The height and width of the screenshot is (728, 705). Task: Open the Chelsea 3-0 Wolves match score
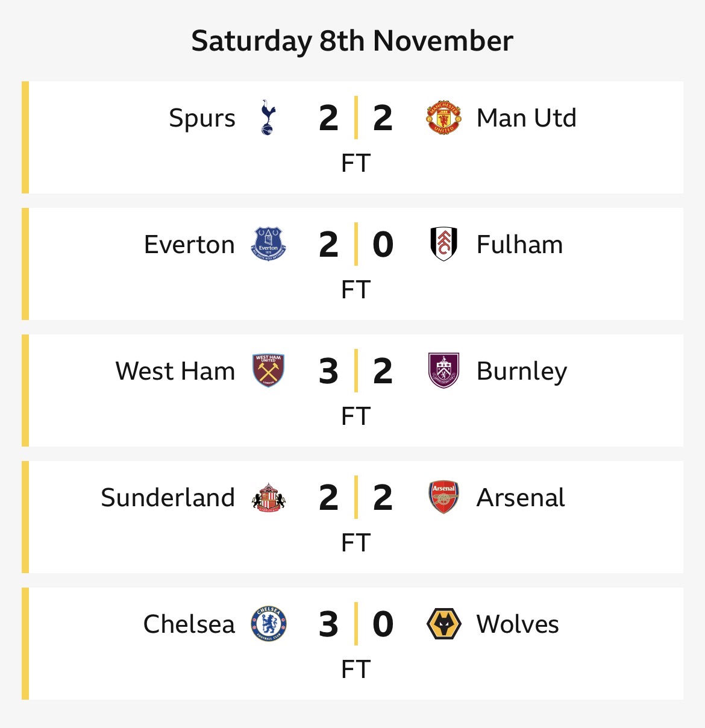click(356, 624)
